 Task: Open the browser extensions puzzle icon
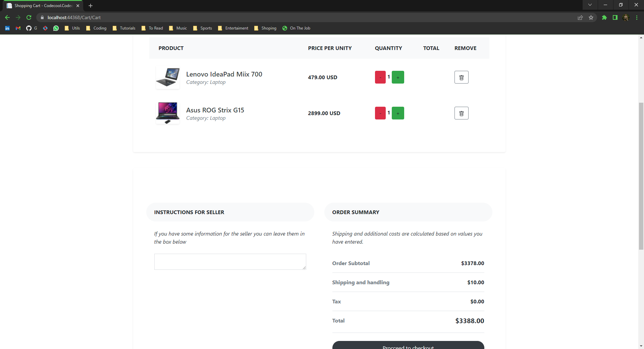pos(604,17)
